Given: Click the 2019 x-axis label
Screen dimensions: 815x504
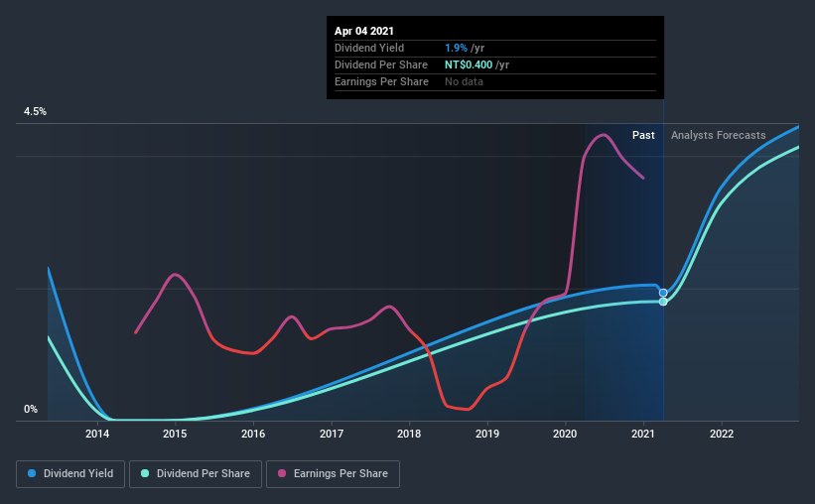Looking at the screenshot, I should coord(487,434).
